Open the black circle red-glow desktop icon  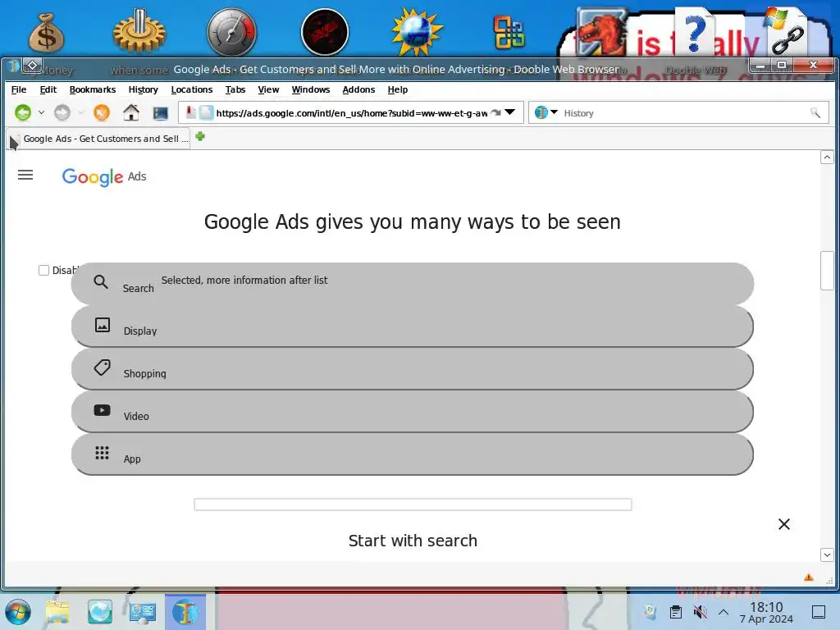coord(325,32)
